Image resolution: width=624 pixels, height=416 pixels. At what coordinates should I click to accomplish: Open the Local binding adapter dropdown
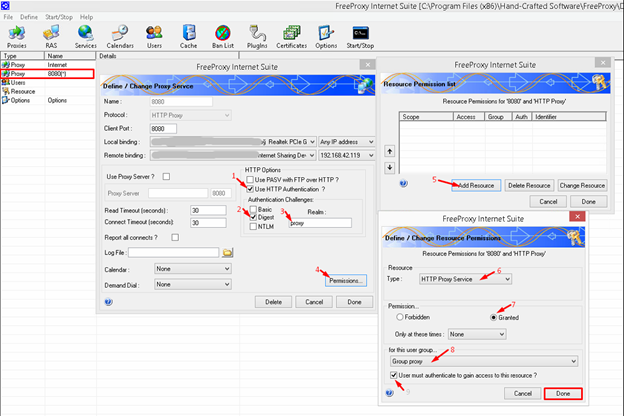click(233, 142)
